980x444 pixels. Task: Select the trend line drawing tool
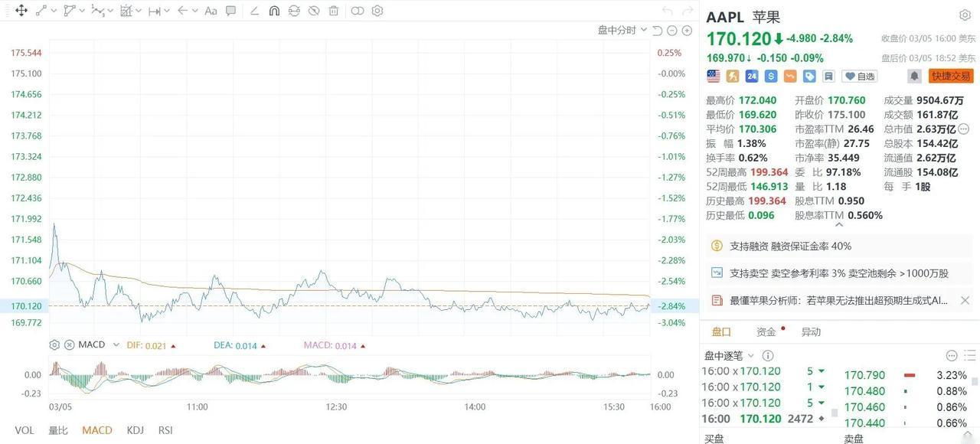click(41, 11)
